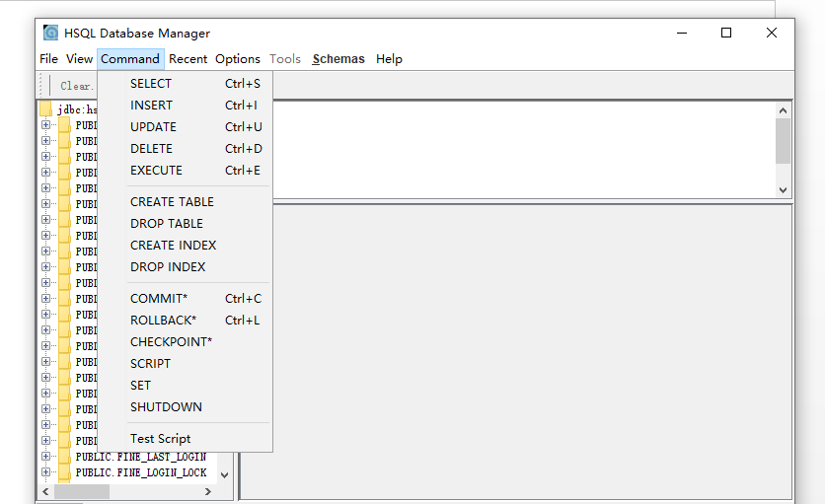Viewport: 825px width, 504px height.
Task: Open the View menu
Action: coord(79,59)
